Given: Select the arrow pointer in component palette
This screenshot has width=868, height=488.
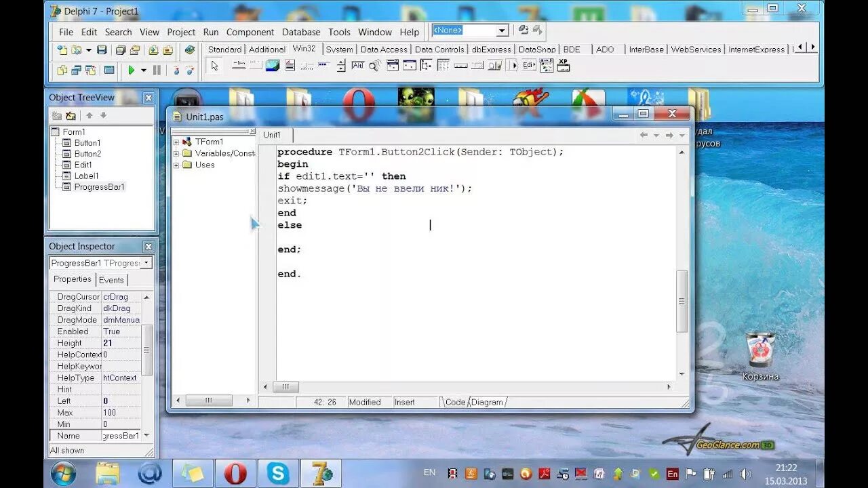Looking at the screenshot, I should tap(214, 66).
